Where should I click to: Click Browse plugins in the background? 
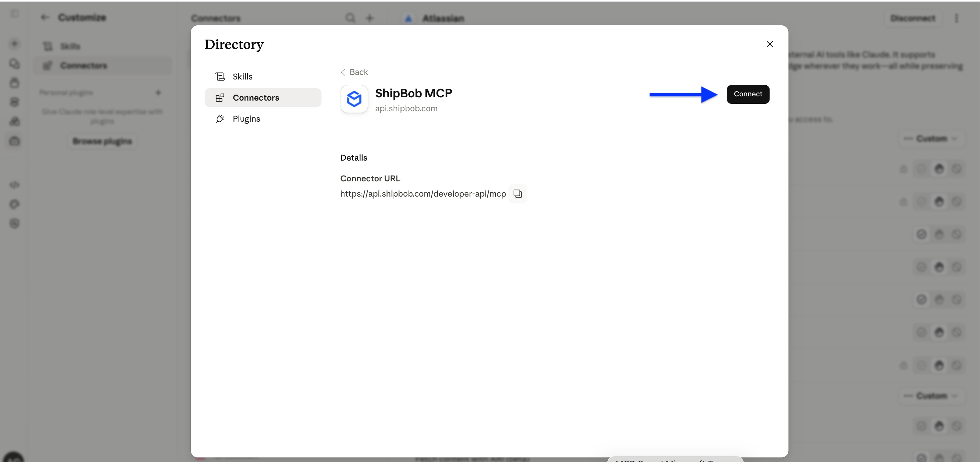pos(102,141)
